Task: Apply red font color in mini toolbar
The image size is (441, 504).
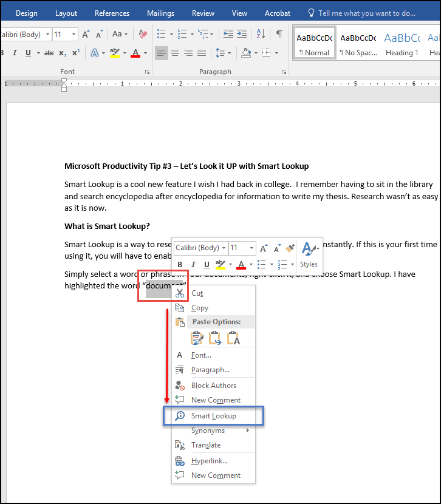Action: (241, 265)
